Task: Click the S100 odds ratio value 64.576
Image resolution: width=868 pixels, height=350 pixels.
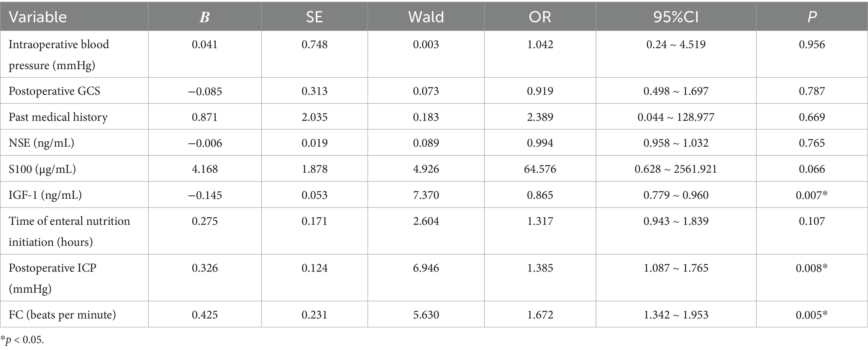Action: tap(540, 169)
